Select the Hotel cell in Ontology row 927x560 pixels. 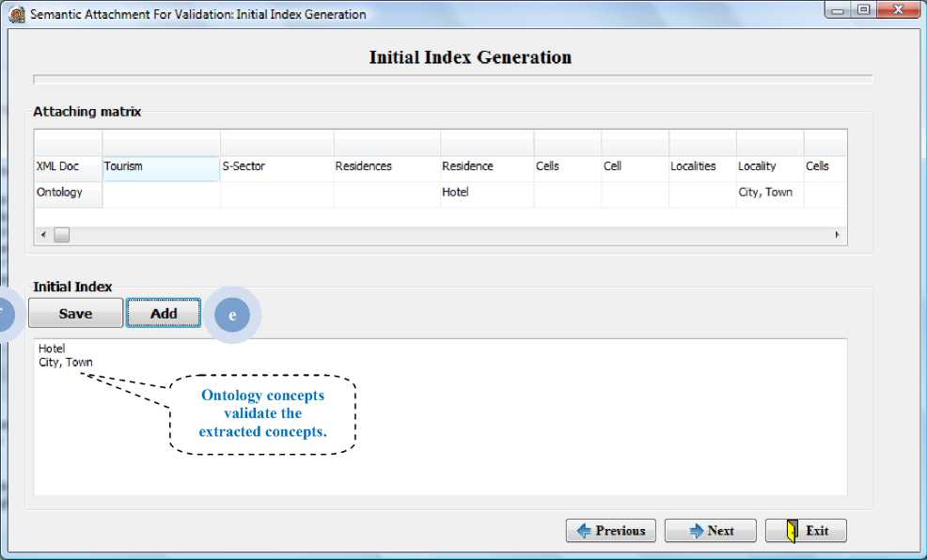tap(487, 194)
